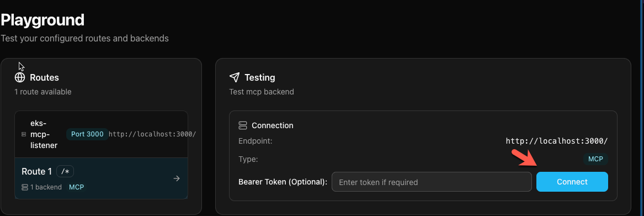Click the globe icon beside Routes
This screenshot has height=216, width=644.
pyautogui.click(x=20, y=77)
